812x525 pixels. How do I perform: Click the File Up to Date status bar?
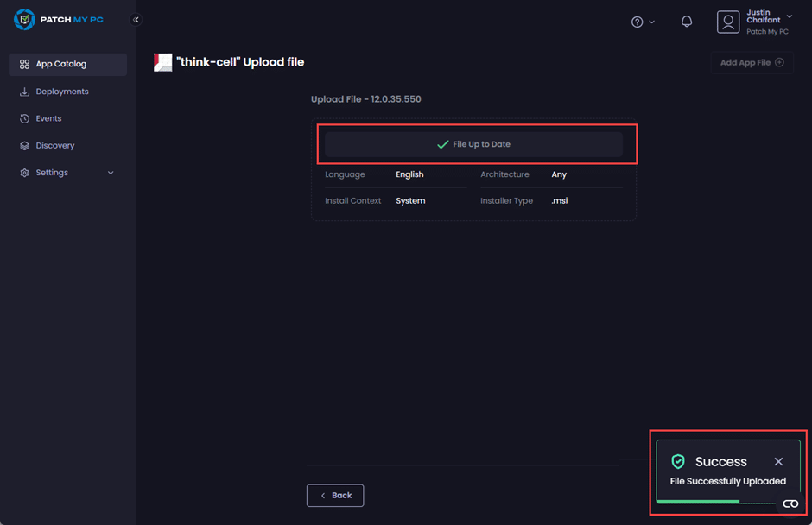coord(473,144)
